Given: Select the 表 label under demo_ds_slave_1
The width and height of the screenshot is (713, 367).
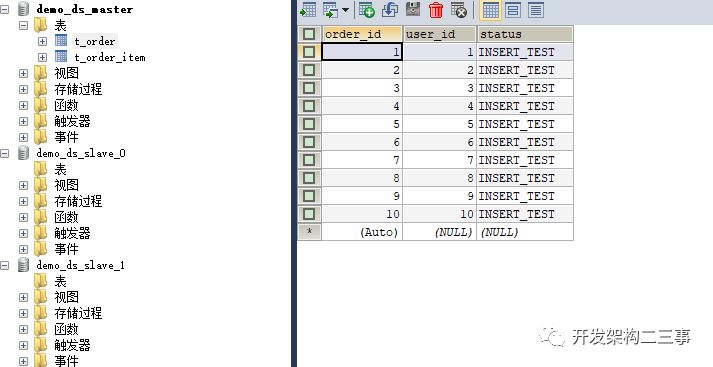Looking at the screenshot, I should [x=60, y=281].
